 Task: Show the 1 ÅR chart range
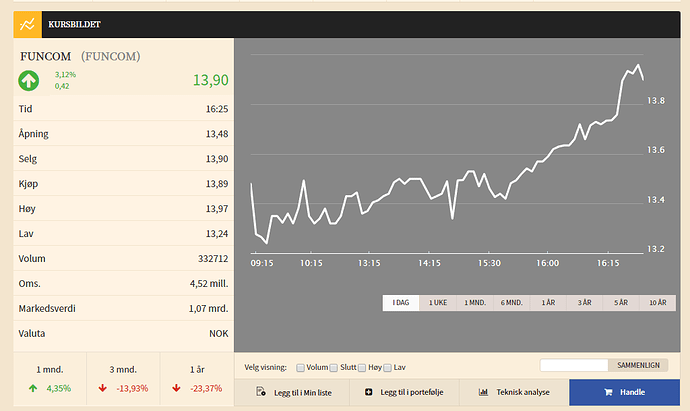tap(548, 303)
